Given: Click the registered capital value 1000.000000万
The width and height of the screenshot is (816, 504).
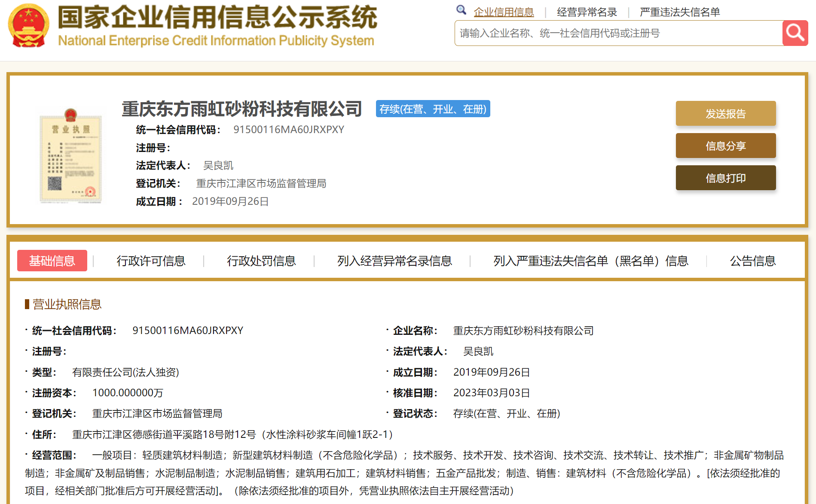Looking at the screenshot, I should [x=128, y=393].
